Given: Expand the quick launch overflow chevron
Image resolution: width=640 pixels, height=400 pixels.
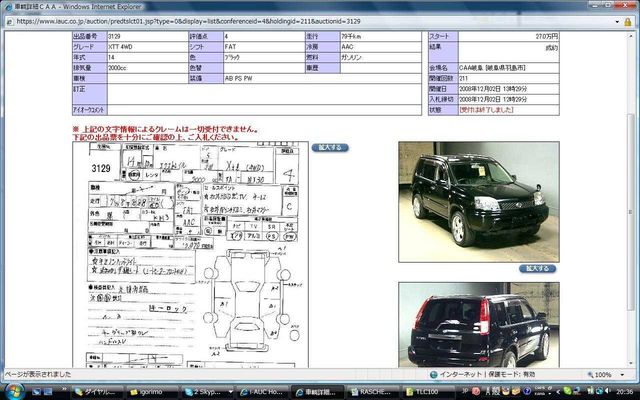Looking at the screenshot, I should 64,390.
